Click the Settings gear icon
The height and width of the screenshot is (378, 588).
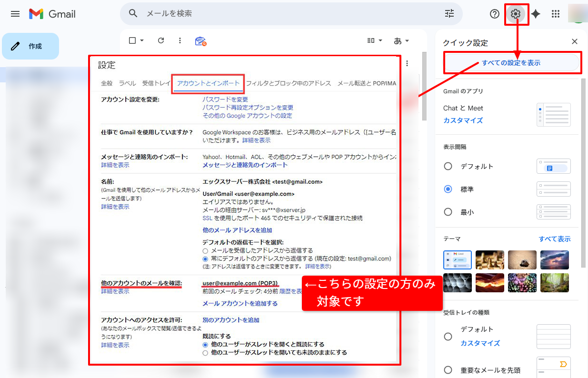click(515, 14)
